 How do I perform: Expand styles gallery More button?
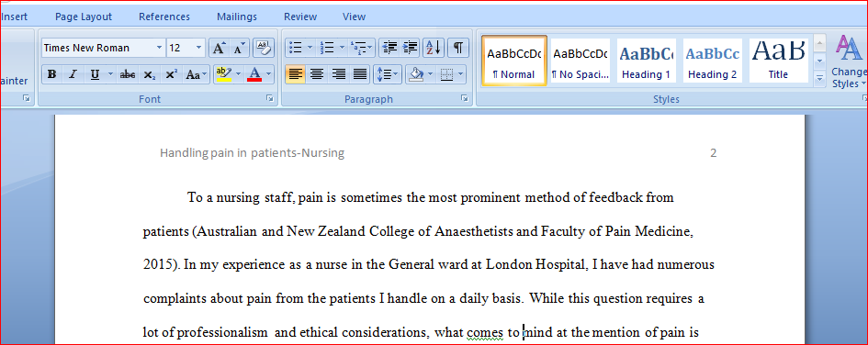pyautogui.click(x=820, y=79)
